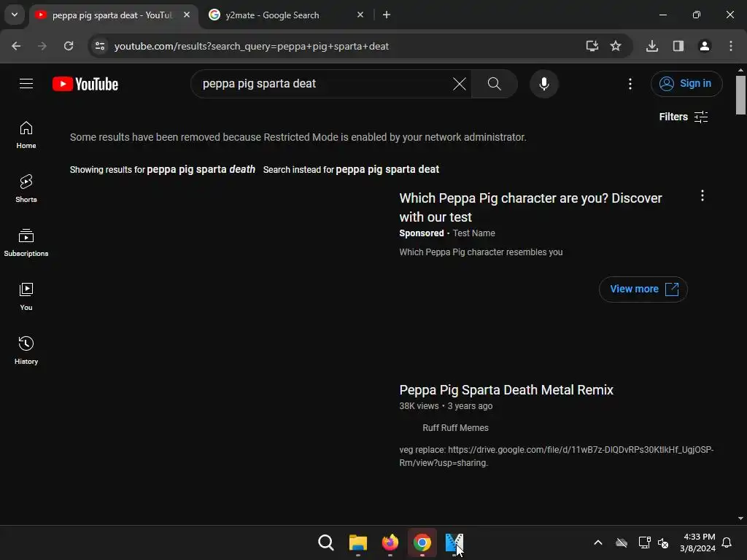This screenshot has height=560, width=747.
Task: Show hidden system tray icons
Action: point(598,542)
